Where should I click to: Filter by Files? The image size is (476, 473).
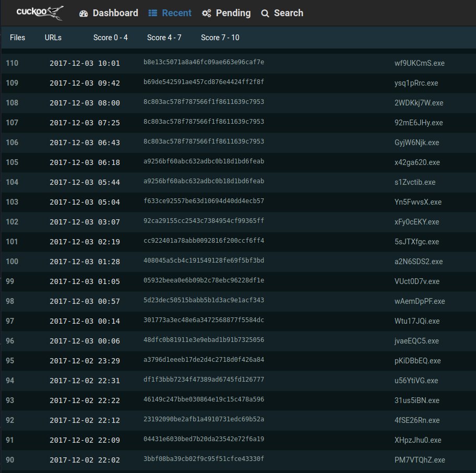[17, 38]
